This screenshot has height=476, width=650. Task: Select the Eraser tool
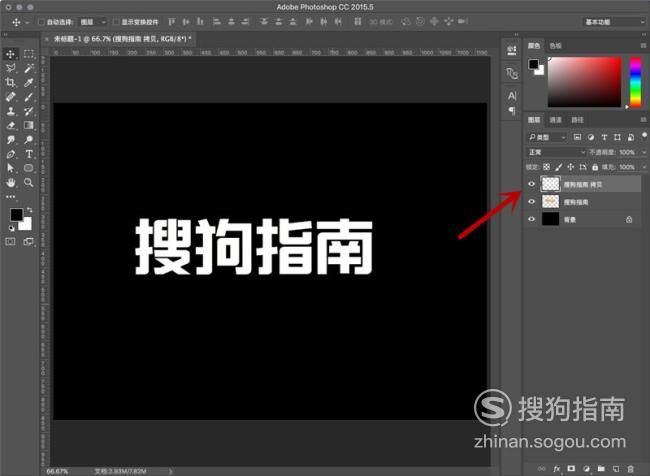pyautogui.click(x=10, y=125)
